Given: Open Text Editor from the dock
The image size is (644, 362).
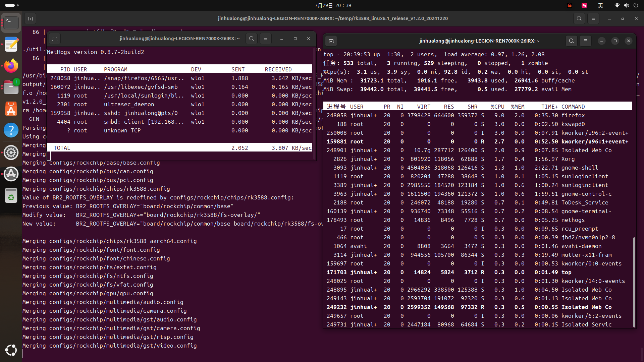Looking at the screenshot, I should pyautogui.click(x=11, y=45).
